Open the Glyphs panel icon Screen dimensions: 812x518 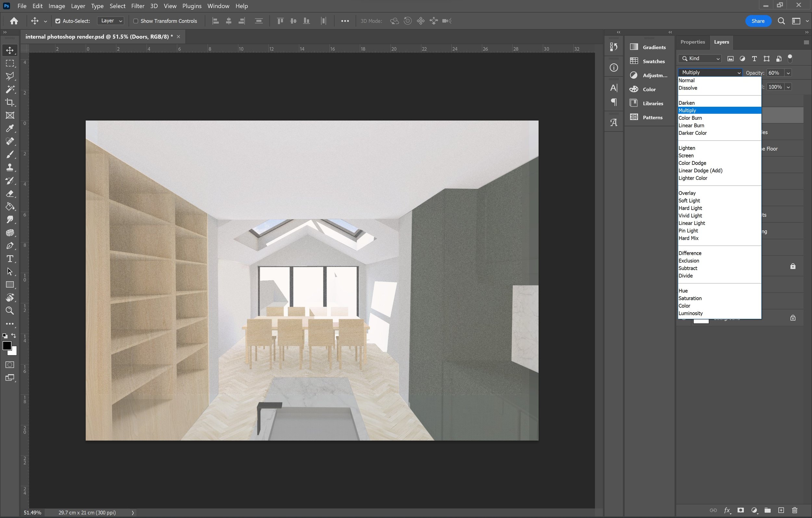coord(614,123)
